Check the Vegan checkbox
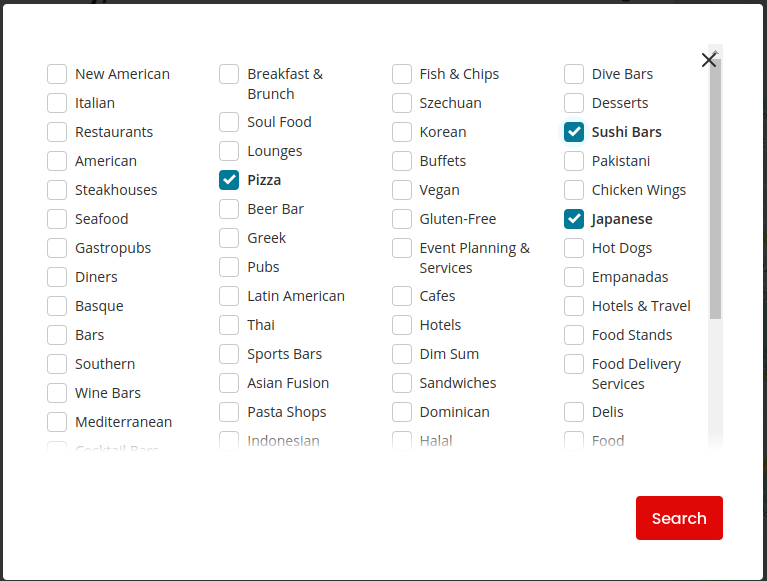Screen dimensions: 767x581 402,190
